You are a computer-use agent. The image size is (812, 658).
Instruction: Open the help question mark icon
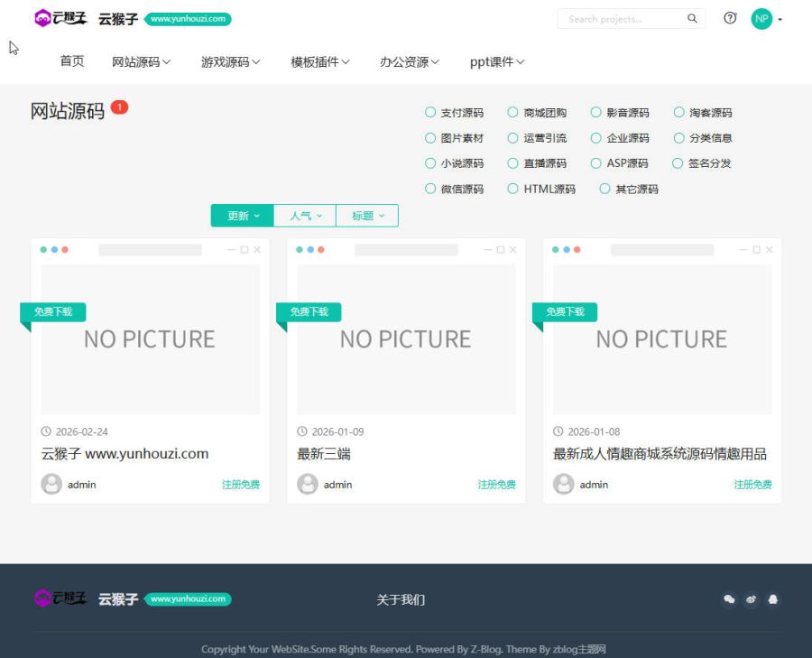730,18
